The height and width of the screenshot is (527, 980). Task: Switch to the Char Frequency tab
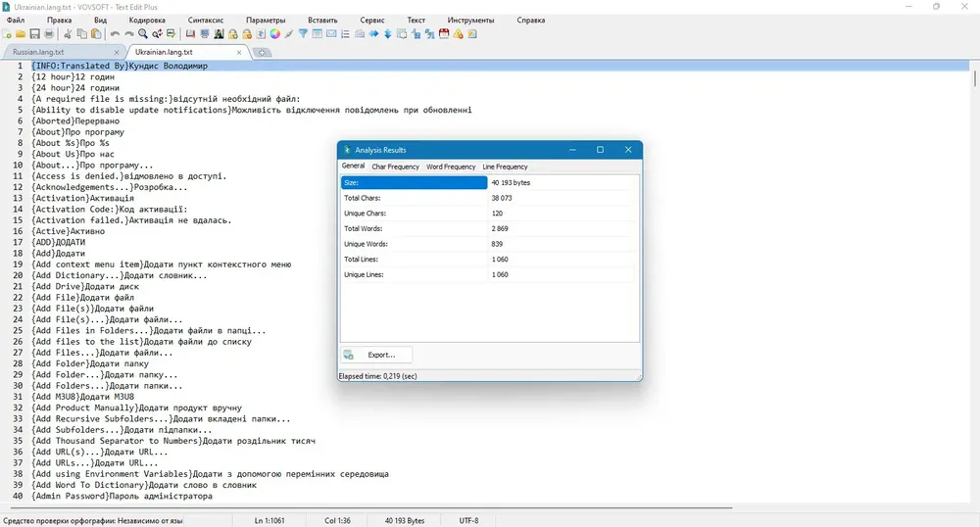(395, 167)
